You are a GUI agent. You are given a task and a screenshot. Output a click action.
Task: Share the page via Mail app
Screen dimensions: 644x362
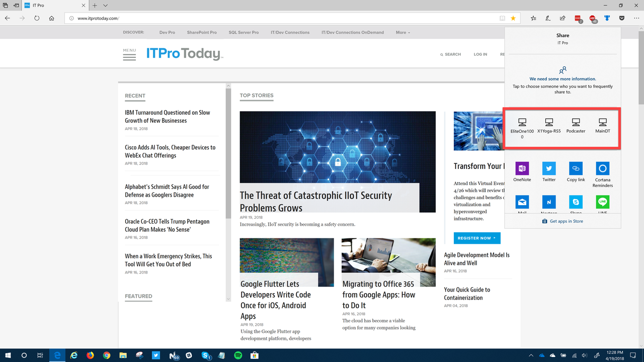point(522,205)
